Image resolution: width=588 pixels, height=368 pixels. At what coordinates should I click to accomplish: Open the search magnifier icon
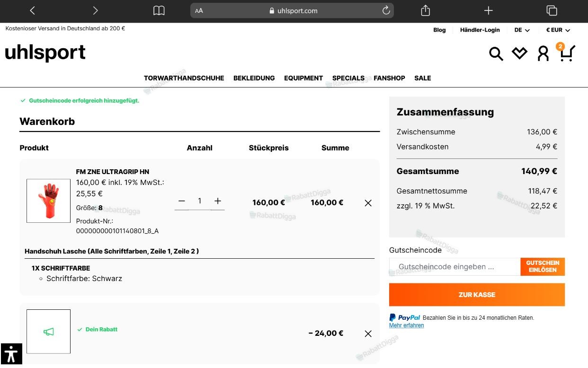click(496, 53)
